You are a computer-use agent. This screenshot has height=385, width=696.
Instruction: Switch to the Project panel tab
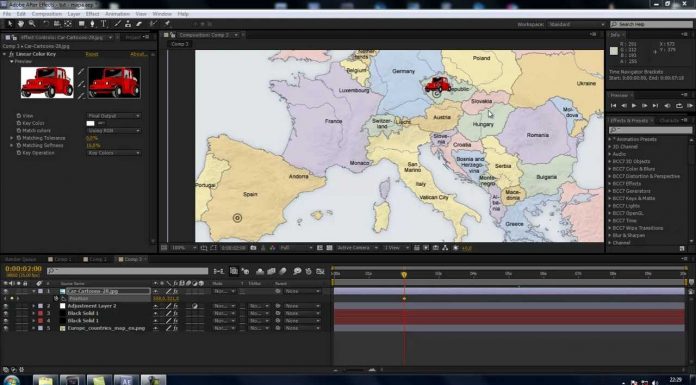(x=133, y=38)
